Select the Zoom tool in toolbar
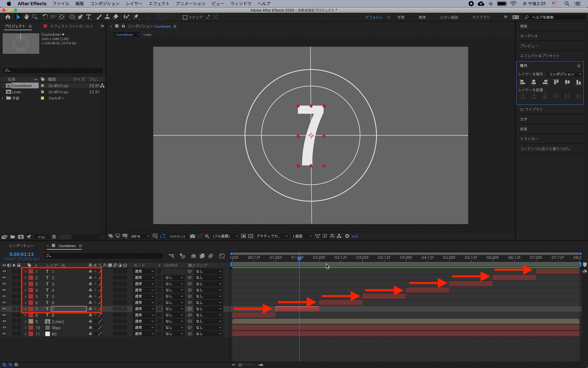Screen dimensions: 588x368 [x=35, y=17]
